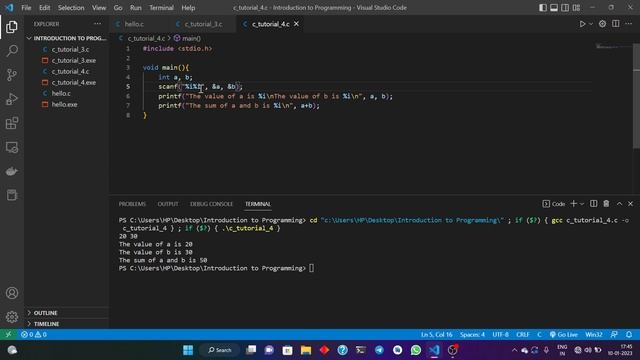Open editor More Actions ellipsis

point(629,24)
